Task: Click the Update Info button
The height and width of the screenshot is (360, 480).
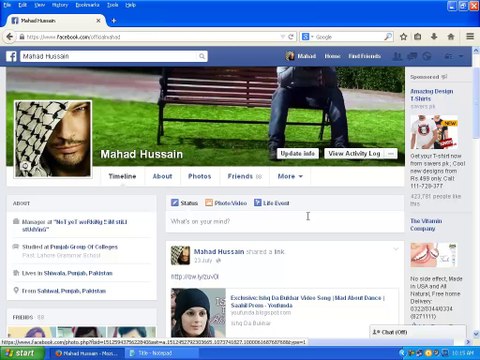Action: tap(298, 154)
